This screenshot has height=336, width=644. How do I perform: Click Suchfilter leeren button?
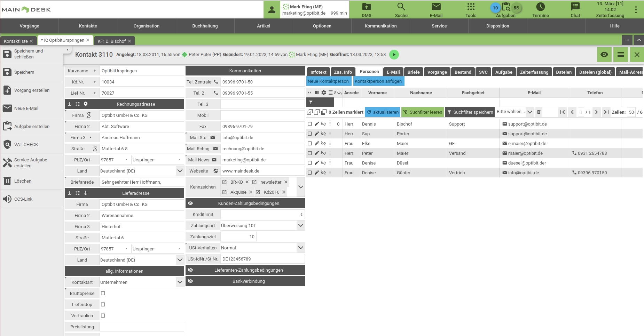(x=423, y=112)
